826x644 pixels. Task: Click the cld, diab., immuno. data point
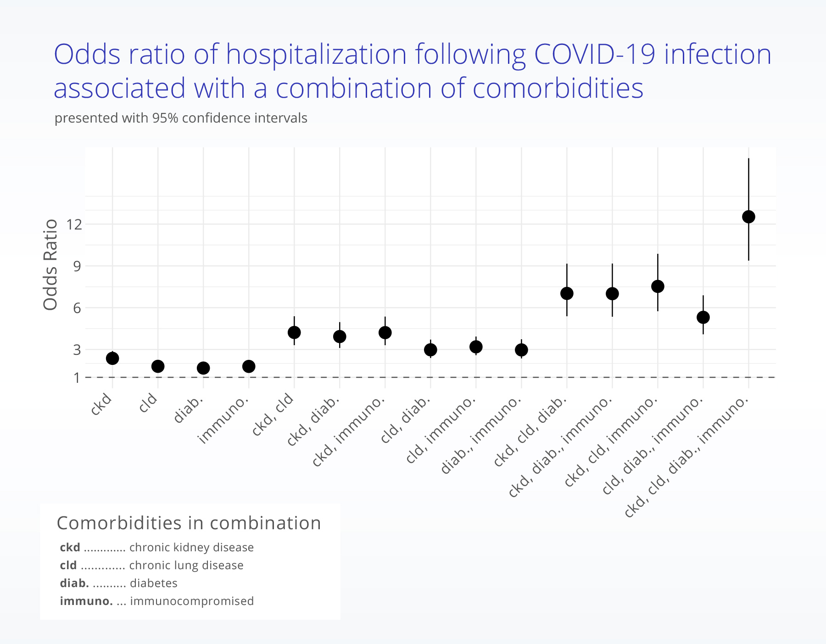(703, 317)
